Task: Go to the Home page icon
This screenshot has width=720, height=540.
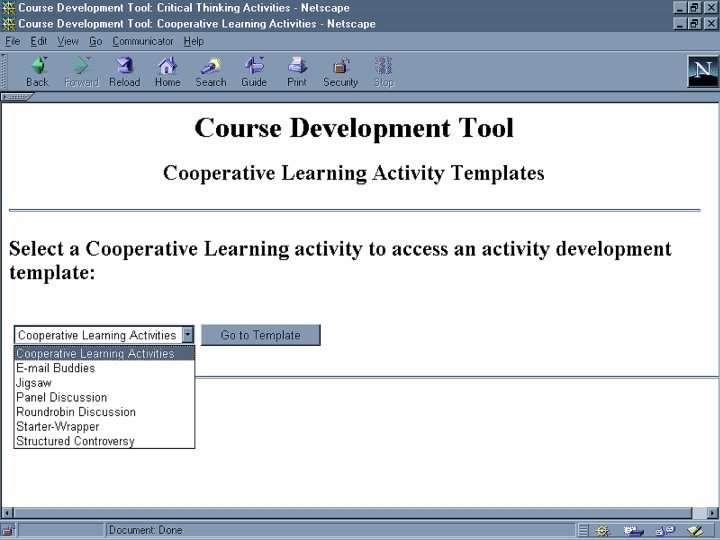Action: (x=168, y=72)
